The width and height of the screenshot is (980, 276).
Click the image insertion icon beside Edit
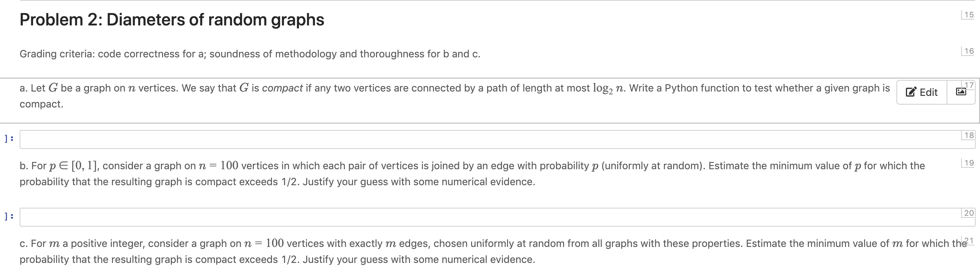coord(962,92)
